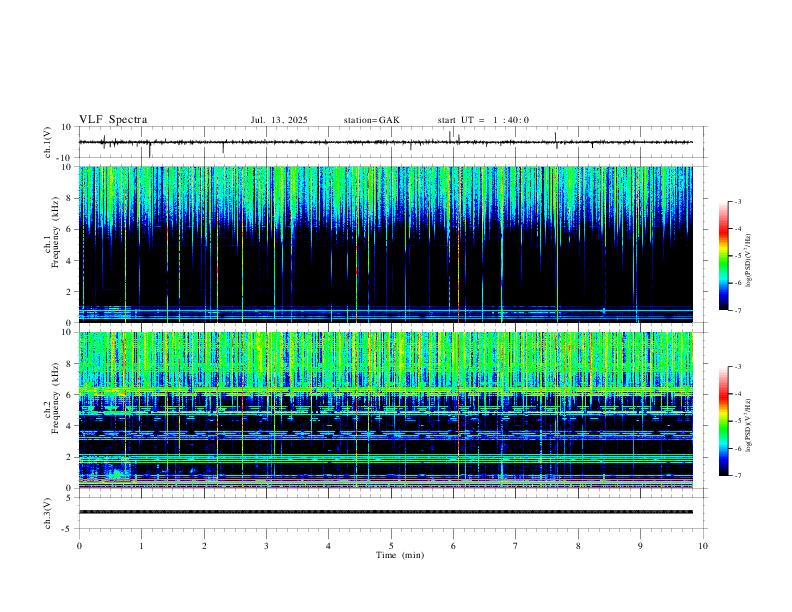792x612 pixels.
Task: Click the 'ch.1(V)' waveform axis label
Action: click(48, 142)
